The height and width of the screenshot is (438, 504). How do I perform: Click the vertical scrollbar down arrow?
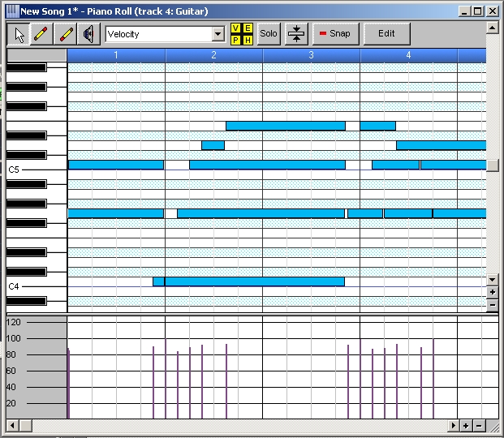coord(492,280)
